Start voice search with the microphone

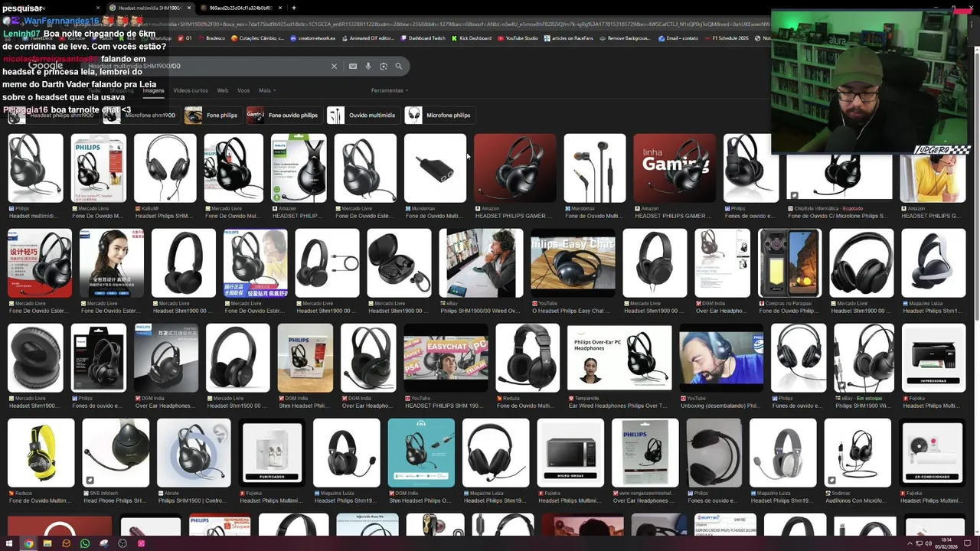(x=368, y=67)
